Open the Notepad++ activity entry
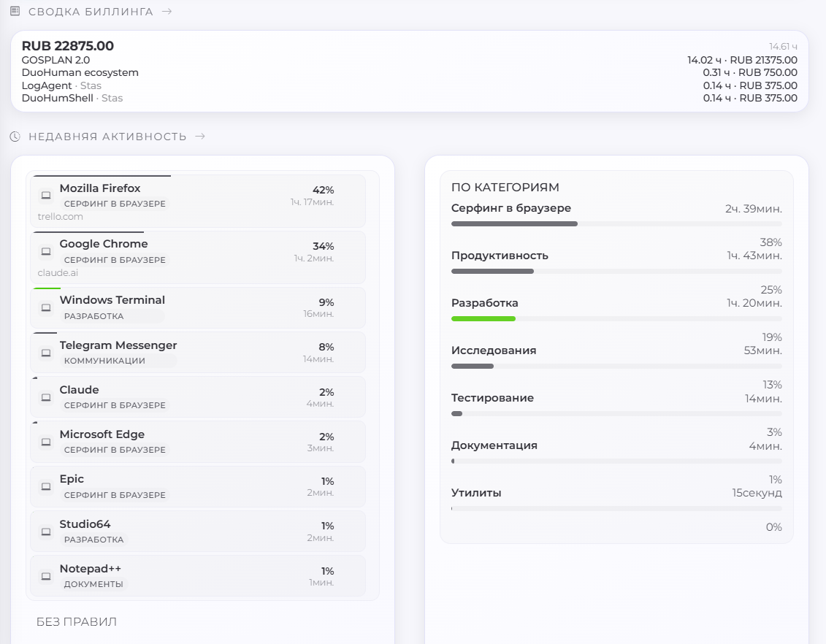 (197, 576)
